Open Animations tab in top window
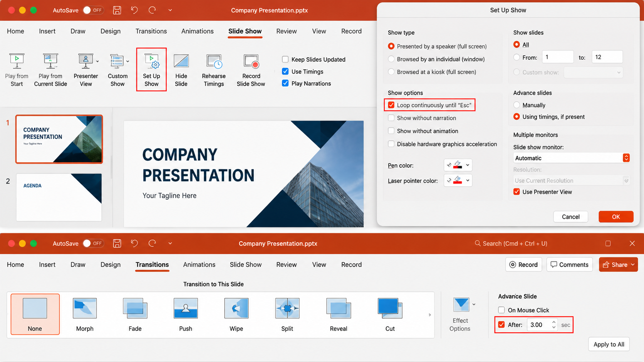 click(x=198, y=31)
